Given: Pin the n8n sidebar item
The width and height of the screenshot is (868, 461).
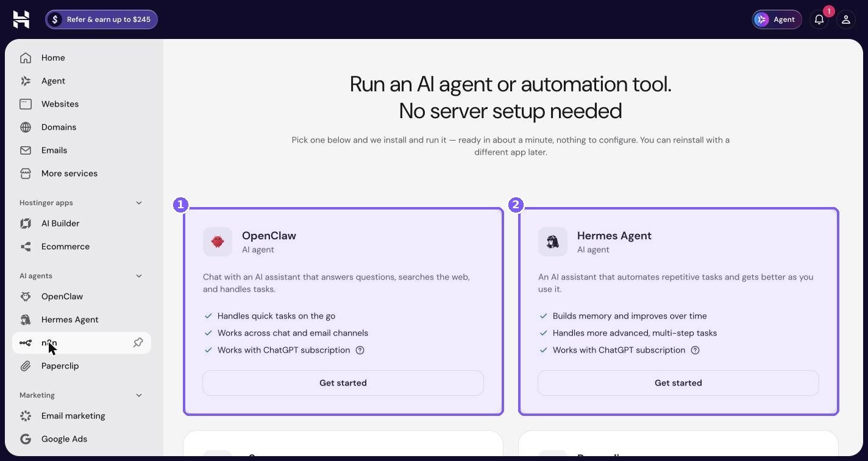Looking at the screenshot, I should (138, 343).
